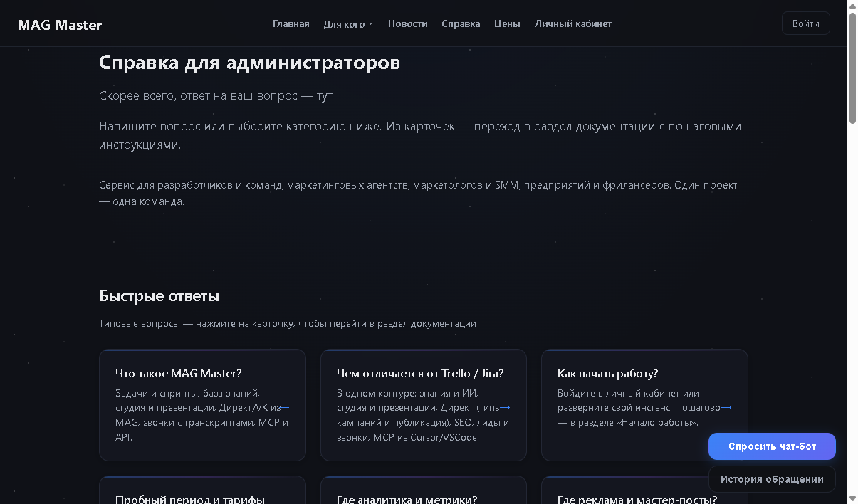Click the 'Типовые вопросы' subtitle text
This screenshot has height=504, width=858.
[x=288, y=323]
